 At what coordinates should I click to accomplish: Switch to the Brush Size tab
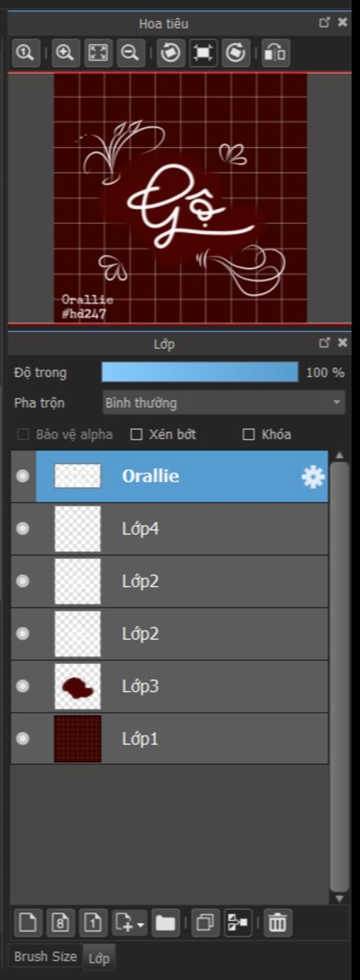pyautogui.click(x=46, y=956)
